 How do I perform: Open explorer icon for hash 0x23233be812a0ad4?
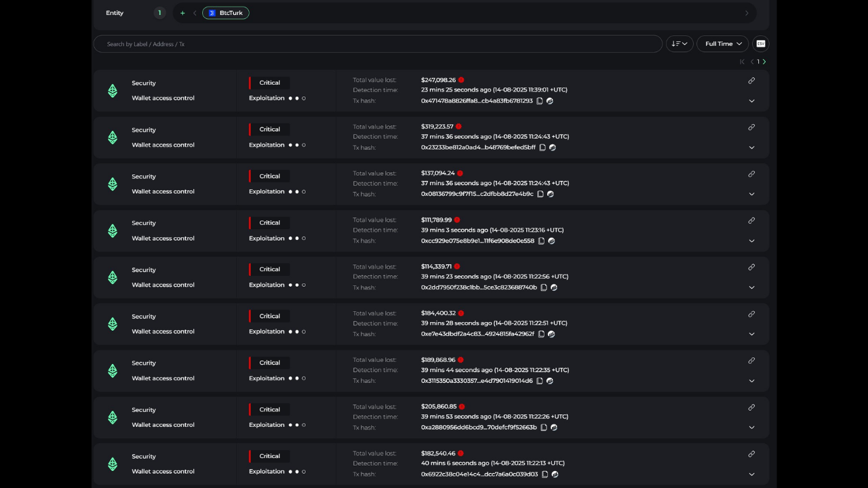click(553, 148)
